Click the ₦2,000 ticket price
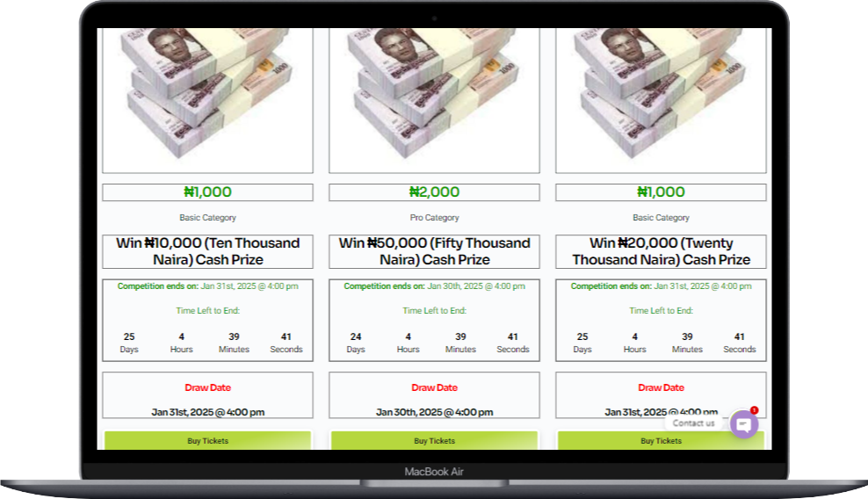868x499 pixels. point(434,192)
